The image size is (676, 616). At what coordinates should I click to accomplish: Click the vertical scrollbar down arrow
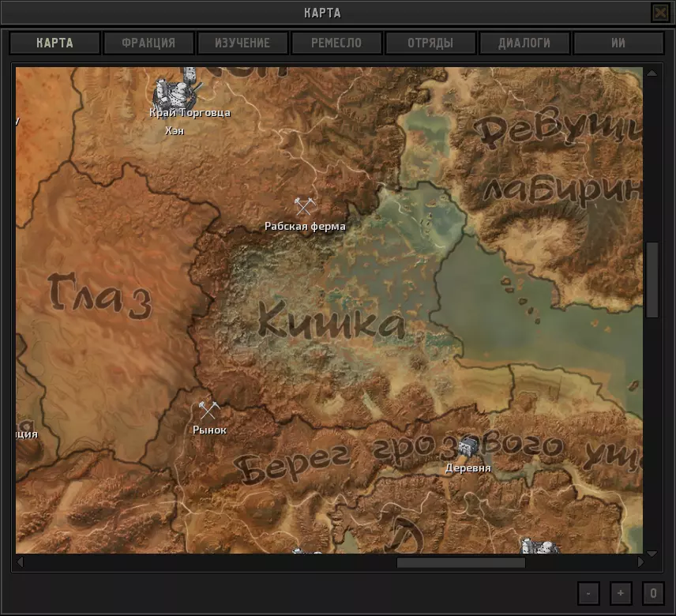coord(652,554)
